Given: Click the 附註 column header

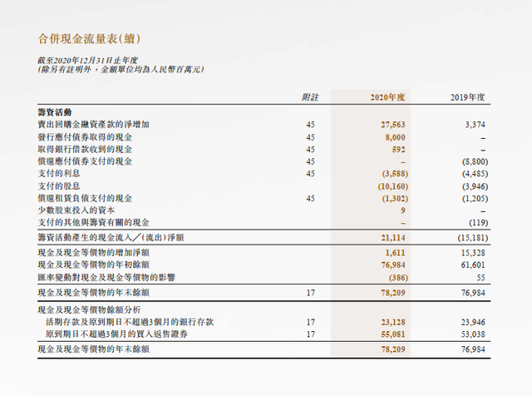Looking at the screenshot, I should [310, 97].
